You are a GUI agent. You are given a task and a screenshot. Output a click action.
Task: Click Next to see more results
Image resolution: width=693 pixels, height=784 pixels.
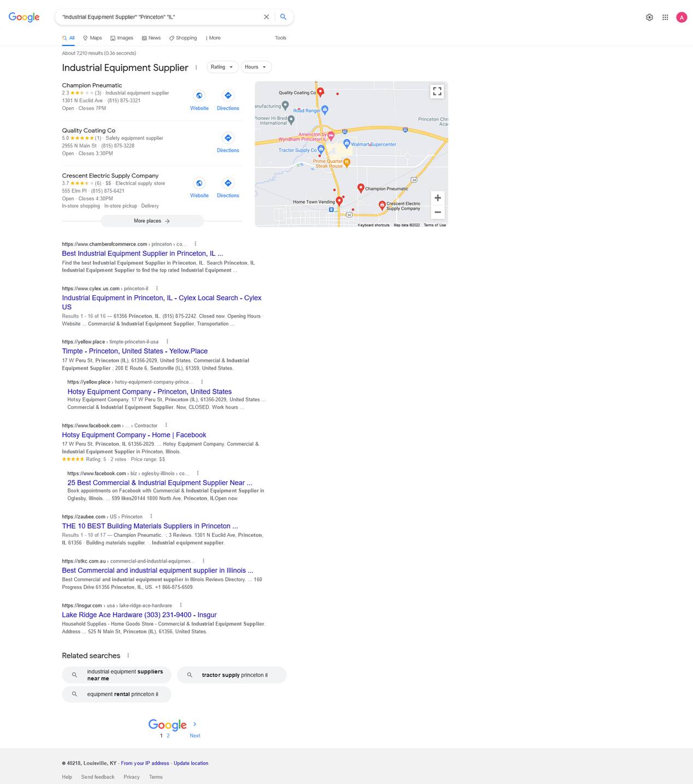click(x=195, y=736)
